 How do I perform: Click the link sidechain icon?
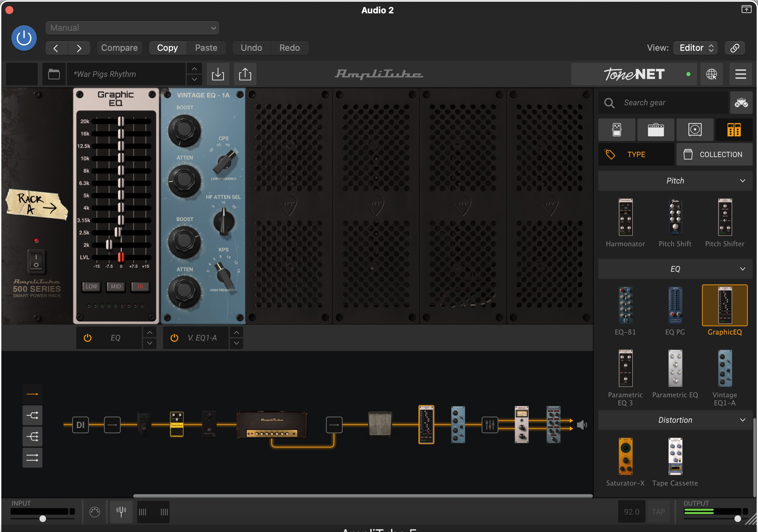pos(735,48)
